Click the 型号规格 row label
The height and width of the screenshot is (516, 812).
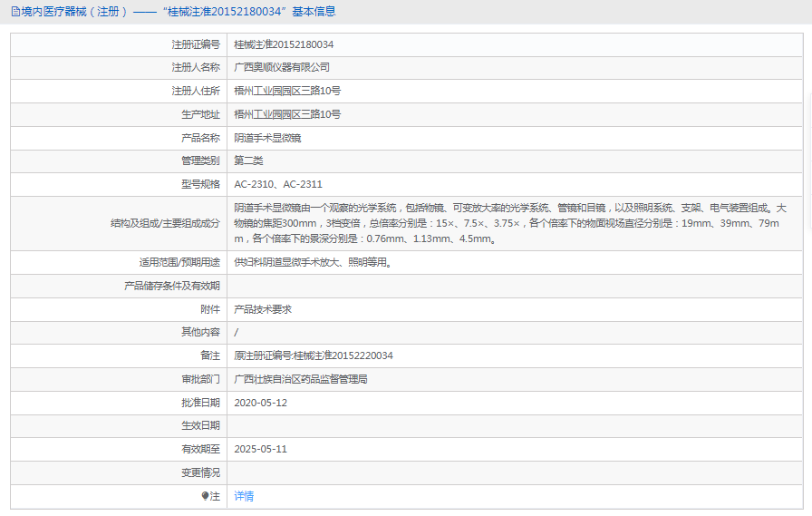(x=200, y=184)
